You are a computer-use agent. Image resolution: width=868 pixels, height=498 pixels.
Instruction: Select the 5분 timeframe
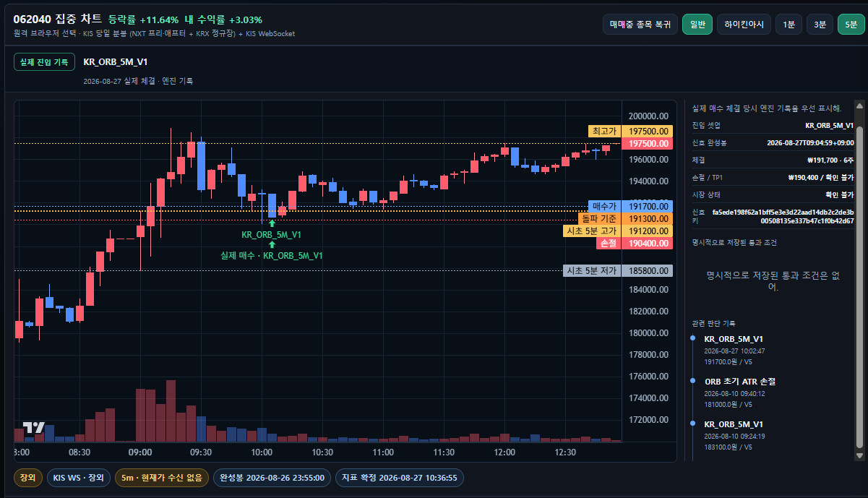[x=851, y=24]
